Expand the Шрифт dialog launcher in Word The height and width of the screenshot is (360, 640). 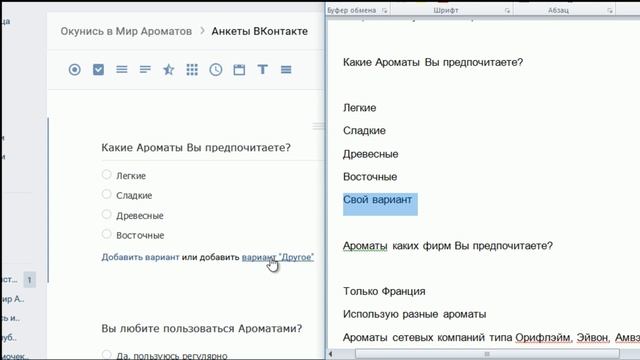(507, 11)
